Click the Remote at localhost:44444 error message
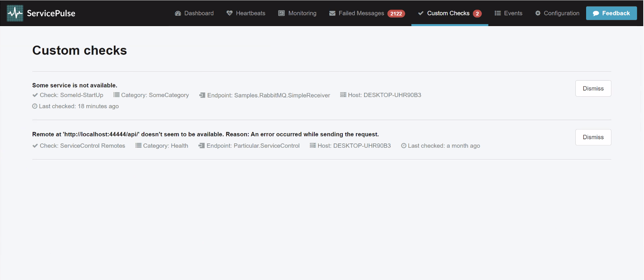The width and height of the screenshot is (644, 280). [x=205, y=134]
